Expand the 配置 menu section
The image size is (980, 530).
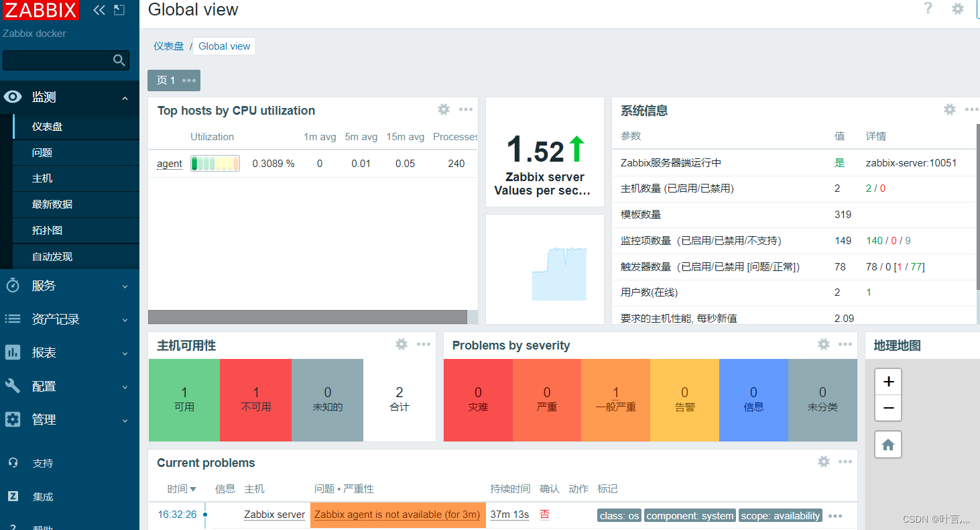[125, 387]
